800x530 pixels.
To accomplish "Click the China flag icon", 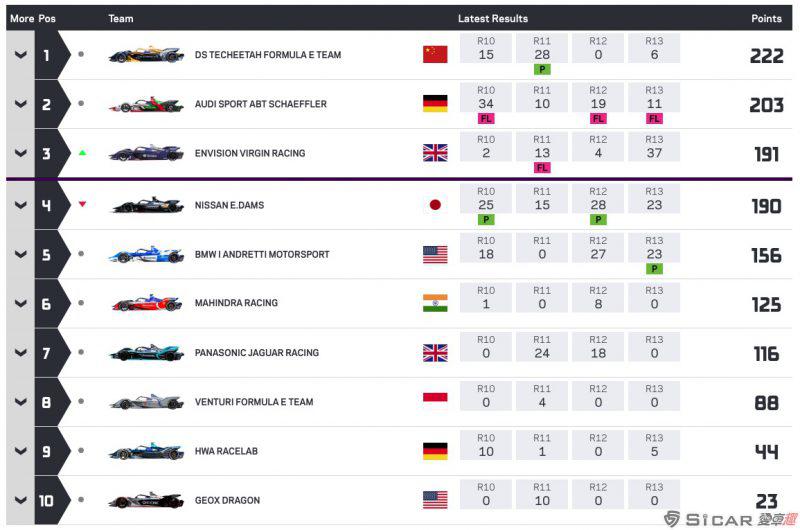I will (435, 54).
